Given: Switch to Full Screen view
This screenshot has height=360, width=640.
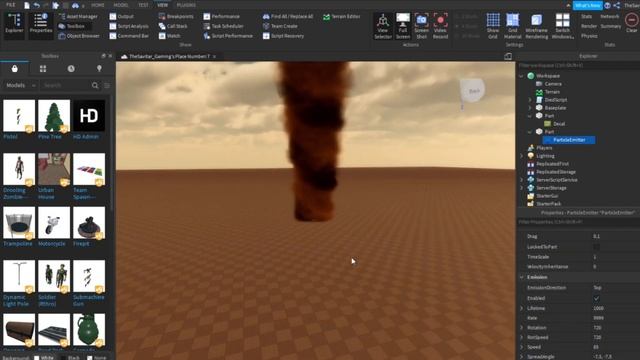Looking at the screenshot, I should tap(403, 26).
